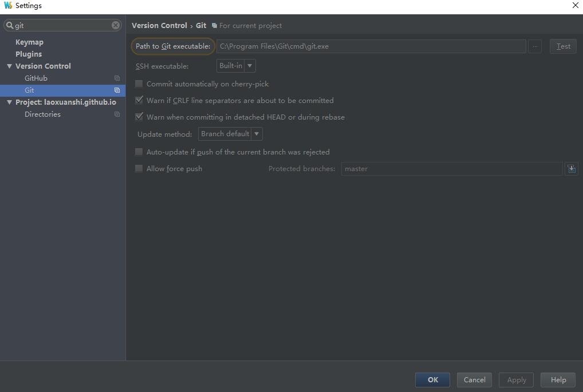Browse for Git executable with ellipsis button

point(534,46)
